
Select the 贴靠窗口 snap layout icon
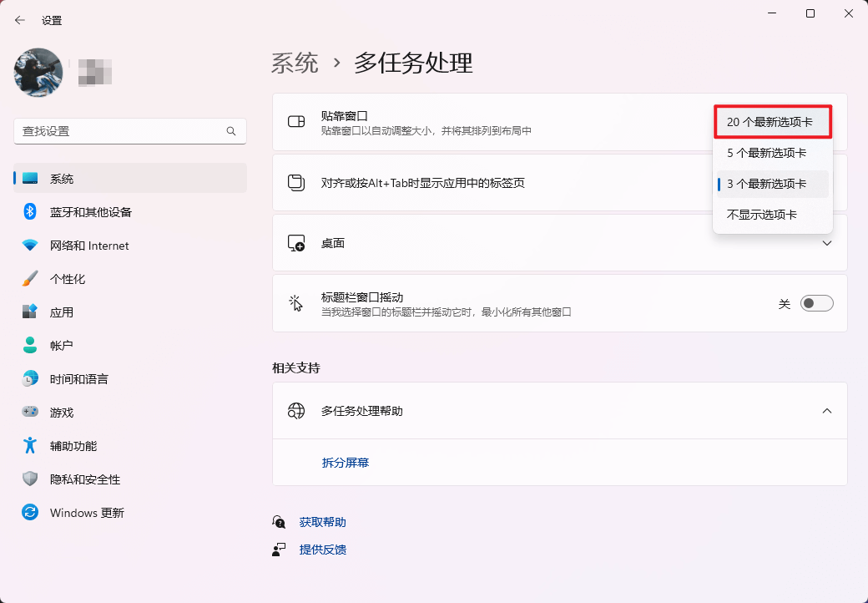(295, 121)
